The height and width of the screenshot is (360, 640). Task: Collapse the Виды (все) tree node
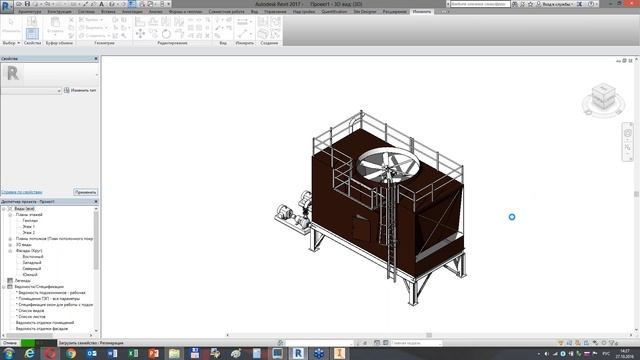pyautogui.click(x=4, y=209)
